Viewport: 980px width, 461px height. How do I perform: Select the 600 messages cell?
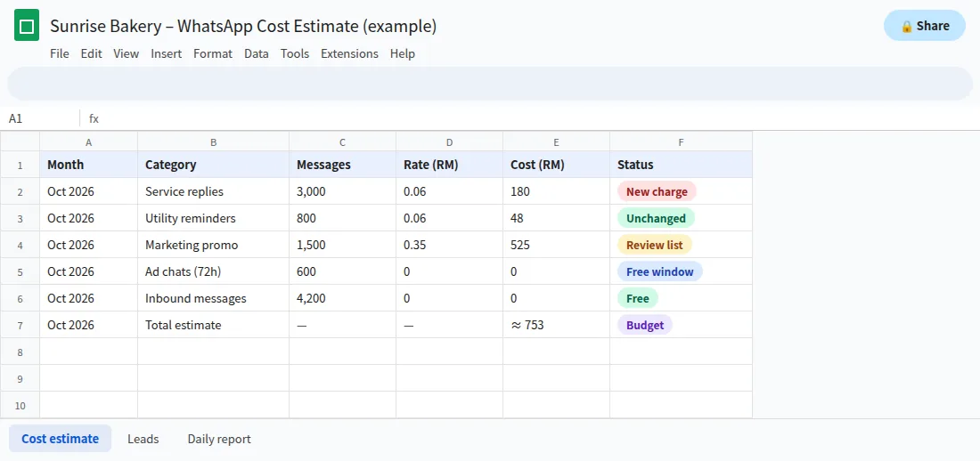click(x=342, y=271)
